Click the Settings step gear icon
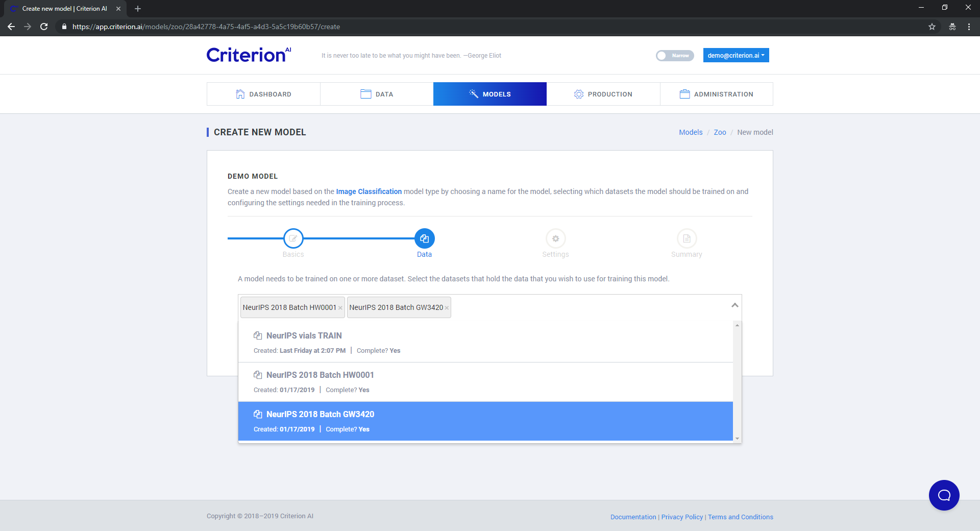 tap(555, 238)
